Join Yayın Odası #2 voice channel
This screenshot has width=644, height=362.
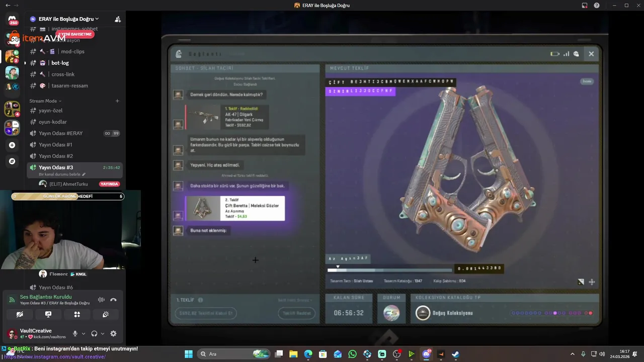click(73, 156)
